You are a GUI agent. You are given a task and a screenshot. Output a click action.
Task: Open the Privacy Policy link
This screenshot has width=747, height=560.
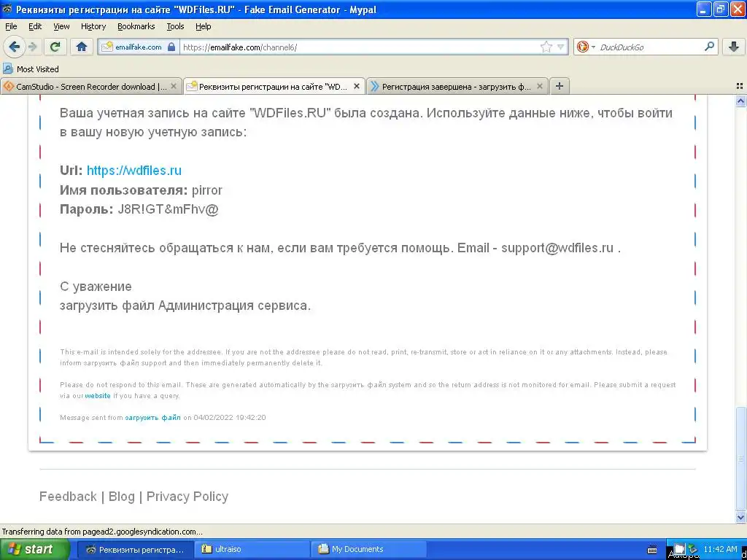187,496
